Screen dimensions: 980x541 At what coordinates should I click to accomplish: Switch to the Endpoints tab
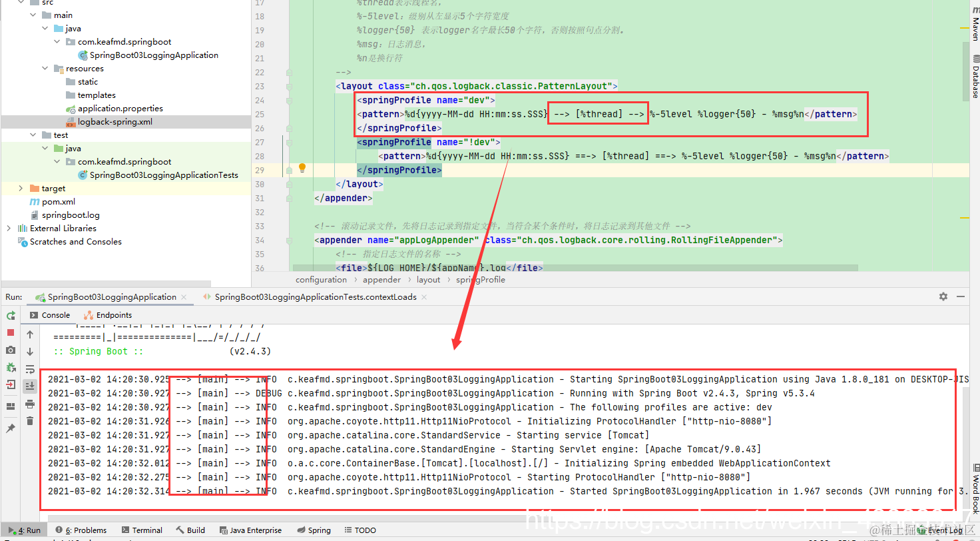107,315
